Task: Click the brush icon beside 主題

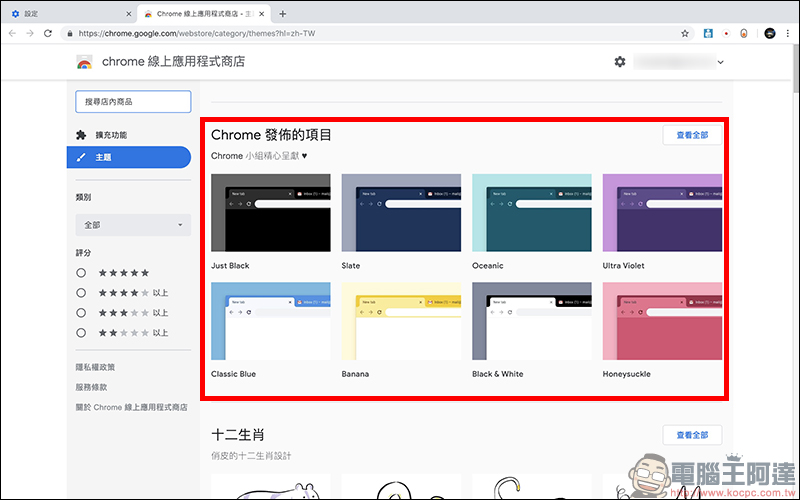Action: [x=81, y=157]
